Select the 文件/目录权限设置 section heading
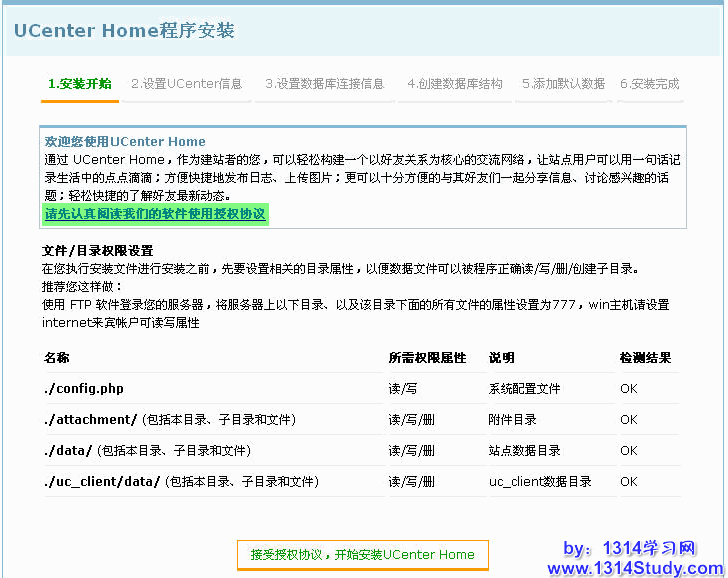 (97, 250)
